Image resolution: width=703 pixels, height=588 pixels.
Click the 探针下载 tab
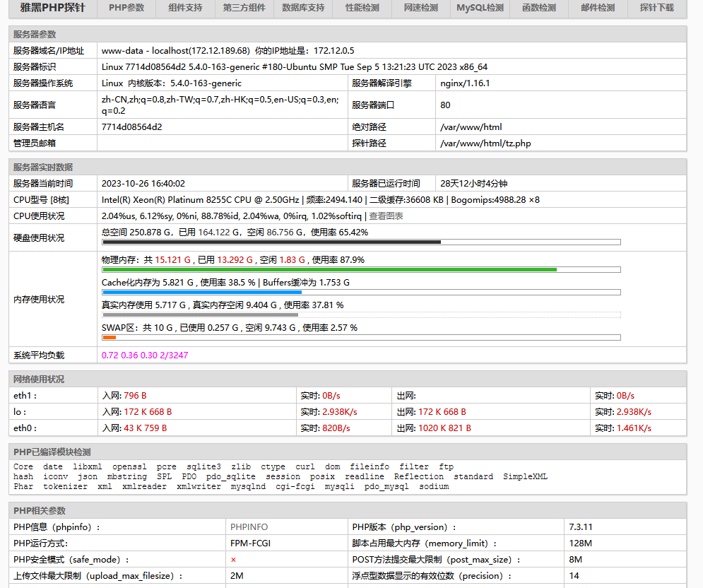[x=657, y=8]
